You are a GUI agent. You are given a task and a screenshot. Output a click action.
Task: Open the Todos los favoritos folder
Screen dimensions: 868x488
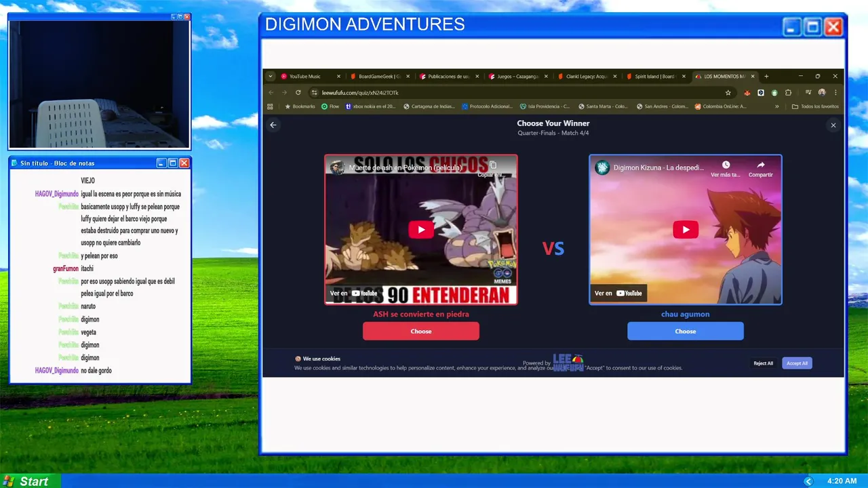tap(815, 106)
